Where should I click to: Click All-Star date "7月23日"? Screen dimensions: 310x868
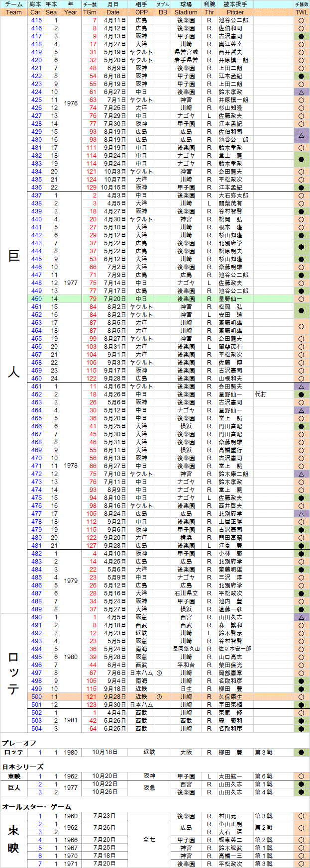tap(105, 816)
